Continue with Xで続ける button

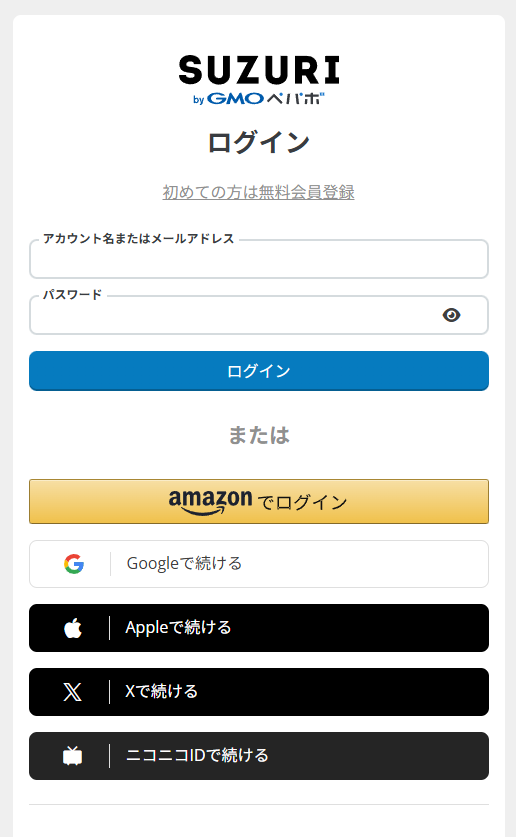pos(259,692)
